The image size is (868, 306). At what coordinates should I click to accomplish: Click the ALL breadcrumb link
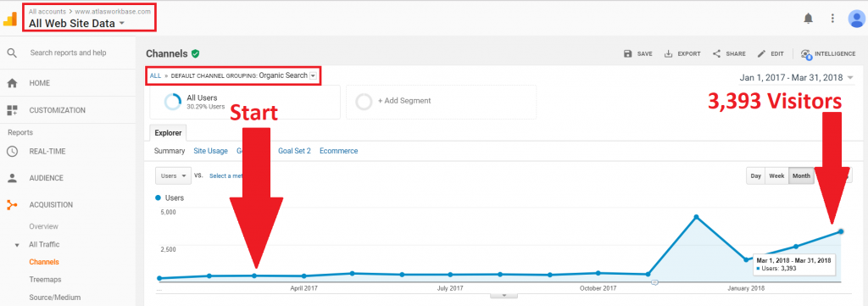pos(155,75)
